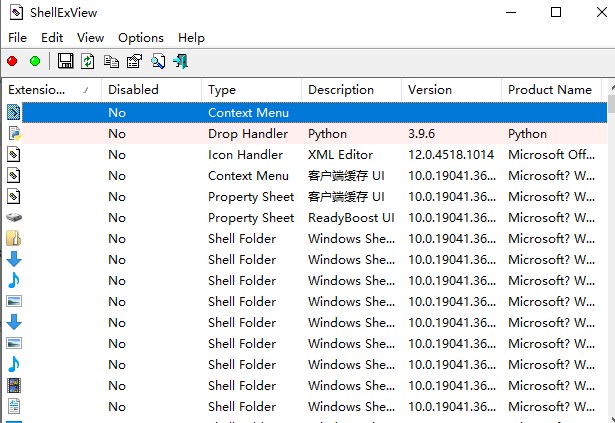The height and width of the screenshot is (423, 615).
Task: Click the Copy Selected Items icon
Action: click(112, 62)
